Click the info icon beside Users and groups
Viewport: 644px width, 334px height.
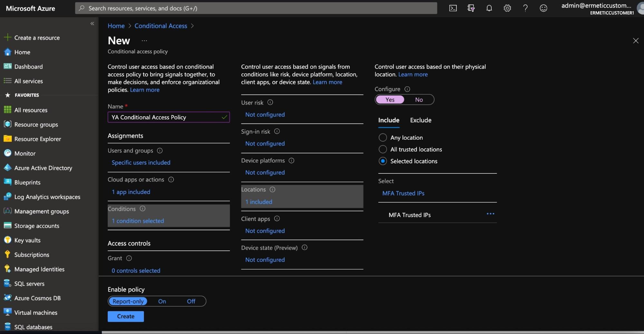pos(160,151)
